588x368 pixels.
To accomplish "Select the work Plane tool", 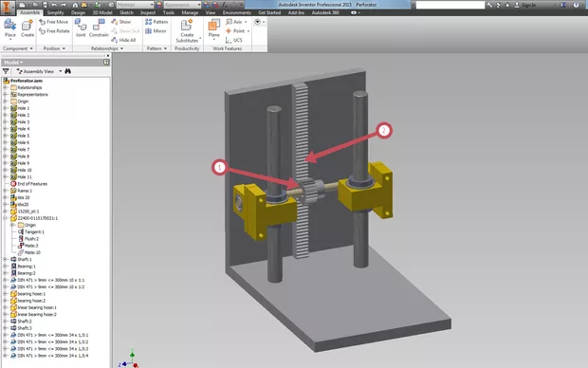I will (213, 28).
